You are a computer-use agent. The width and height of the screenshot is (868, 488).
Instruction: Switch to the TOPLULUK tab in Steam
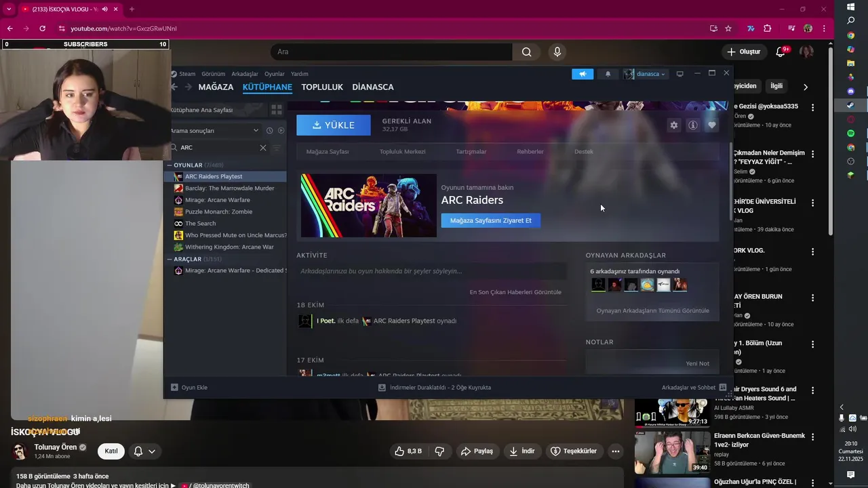click(322, 87)
